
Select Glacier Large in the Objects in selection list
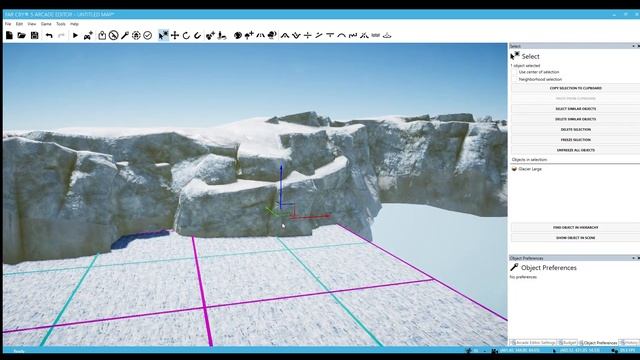pyautogui.click(x=530, y=169)
